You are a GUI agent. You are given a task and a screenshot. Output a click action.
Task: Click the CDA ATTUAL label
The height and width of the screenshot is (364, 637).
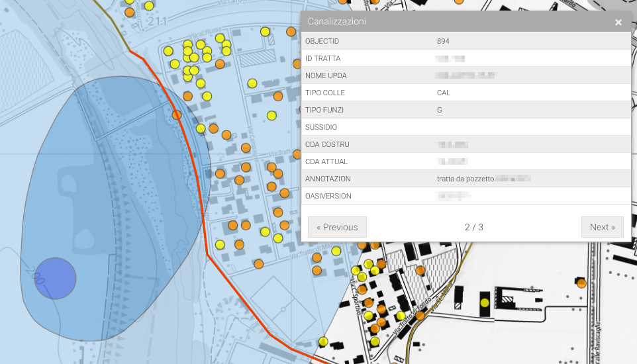pos(326,161)
